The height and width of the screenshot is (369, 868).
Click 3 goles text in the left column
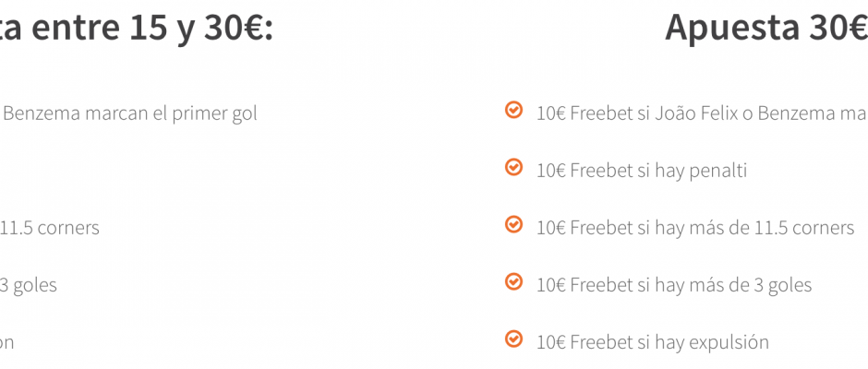28,285
